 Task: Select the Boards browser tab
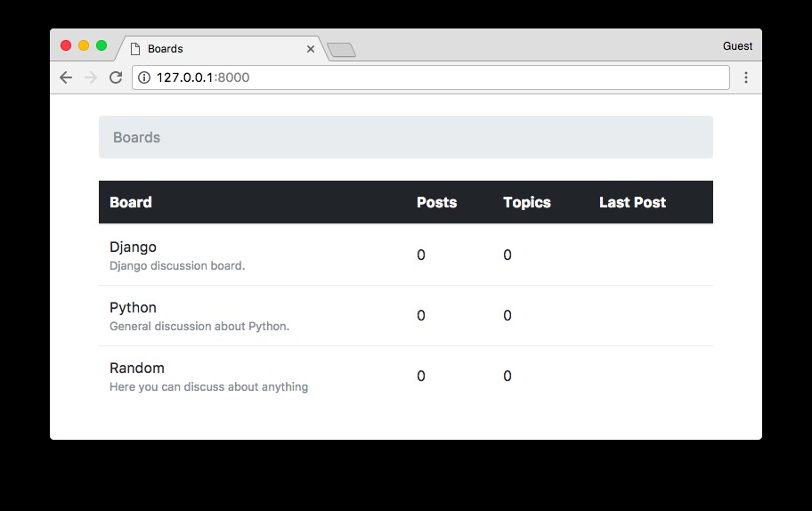(x=223, y=49)
